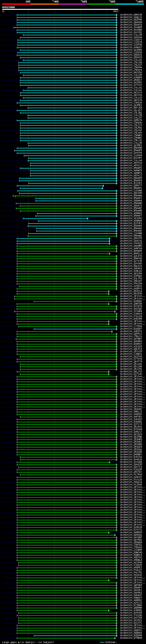Select hit label UniRef100_Q09069

131,613
